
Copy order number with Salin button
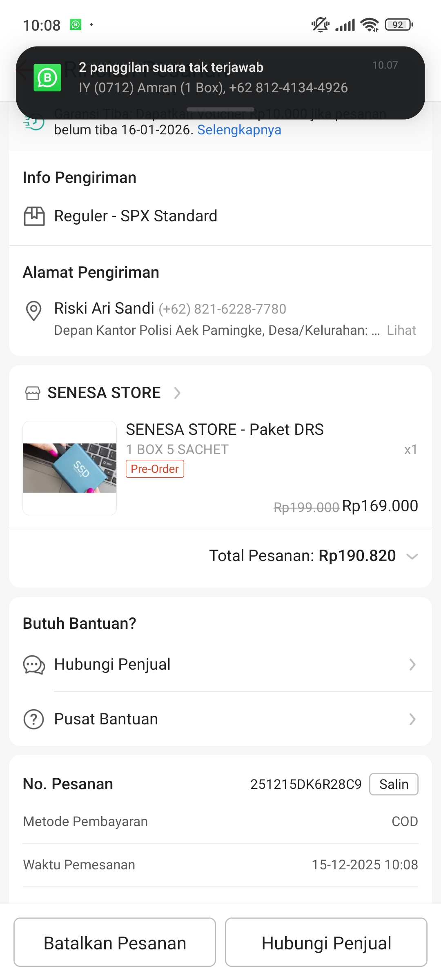[394, 784]
